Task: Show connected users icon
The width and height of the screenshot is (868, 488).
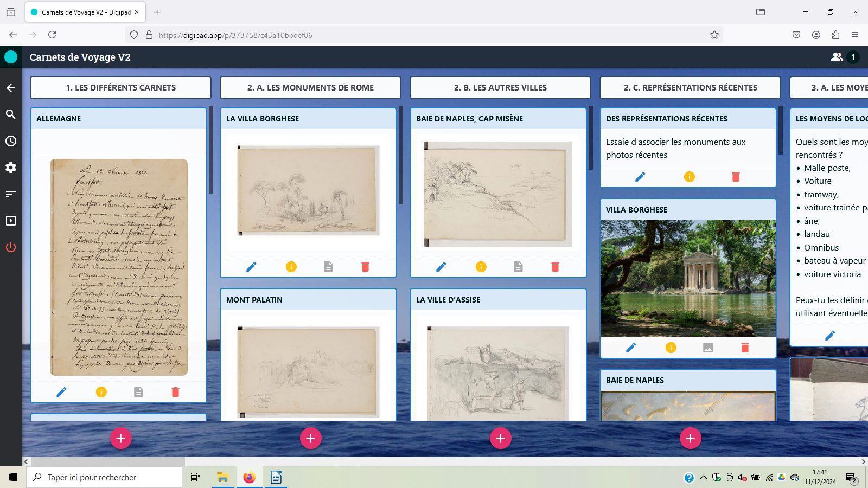Action: click(837, 57)
